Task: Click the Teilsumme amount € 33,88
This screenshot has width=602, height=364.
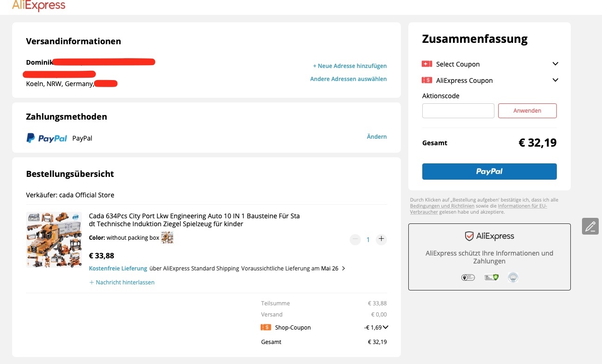Action: [377, 303]
